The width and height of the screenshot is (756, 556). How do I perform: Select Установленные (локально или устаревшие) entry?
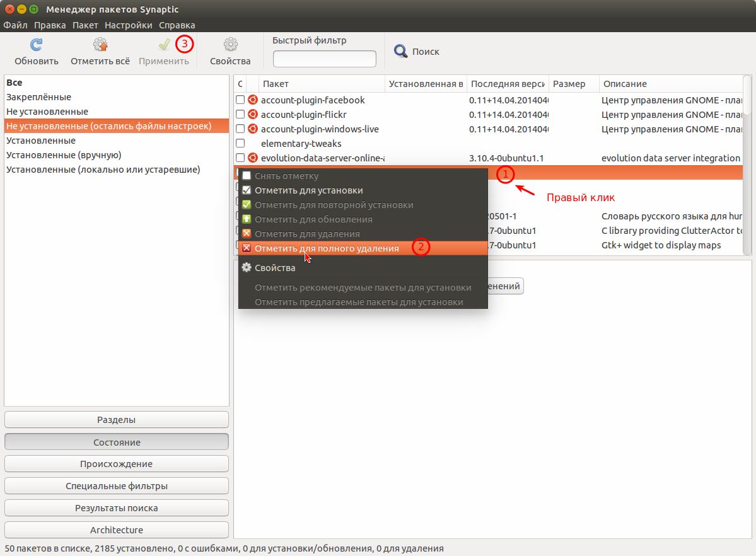tap(116, 170)
